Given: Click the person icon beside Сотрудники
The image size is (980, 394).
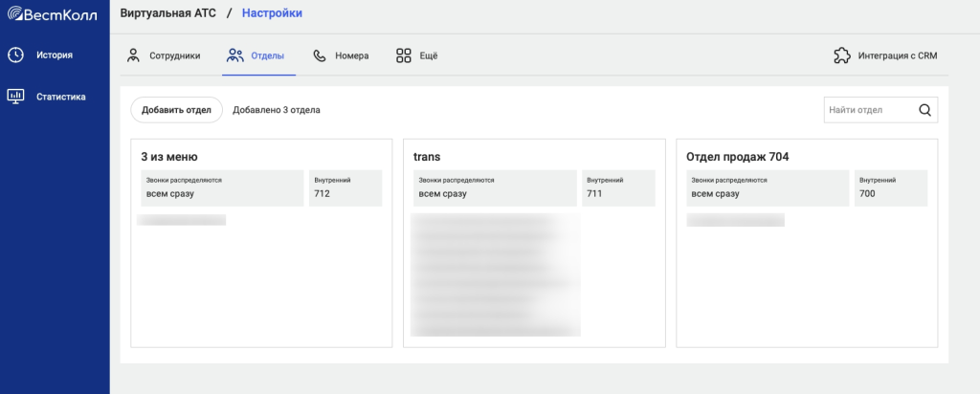Looking at the screenshot, I should coord(134,55).
